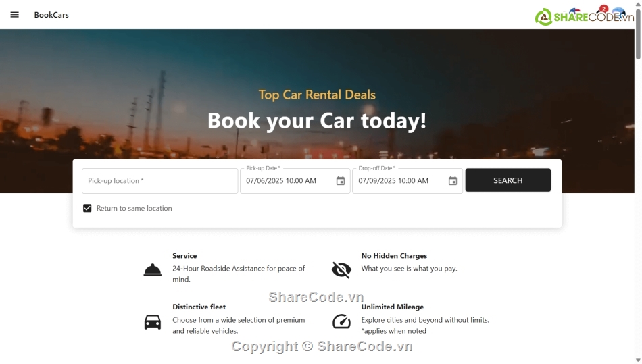Click the BookCars title link
The image size is (642, 364).
click(x=51, y=15)
